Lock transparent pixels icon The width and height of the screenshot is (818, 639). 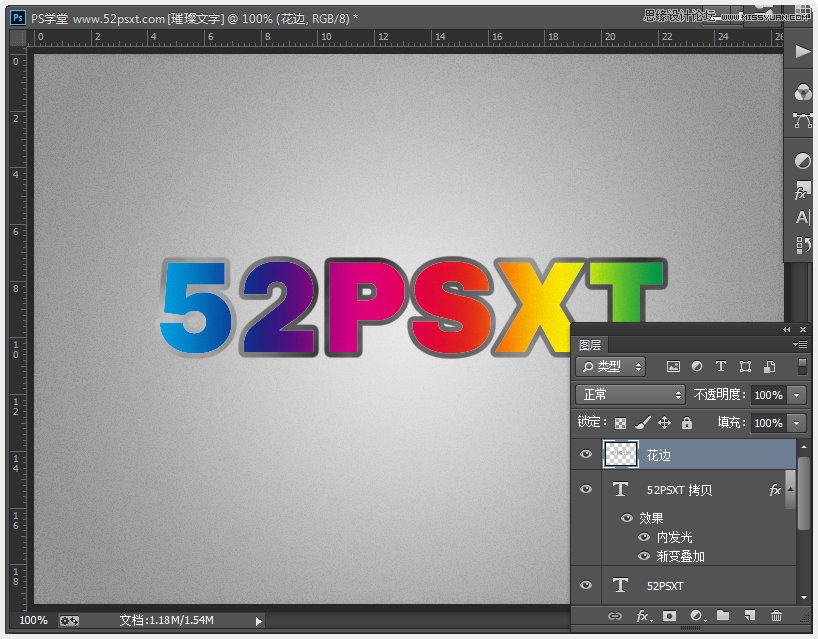pos(620,423)
